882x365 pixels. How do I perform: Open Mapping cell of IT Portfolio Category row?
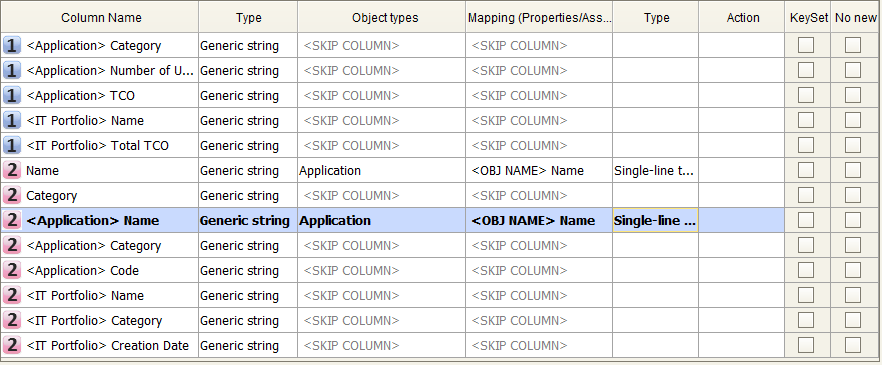point(539,321)
